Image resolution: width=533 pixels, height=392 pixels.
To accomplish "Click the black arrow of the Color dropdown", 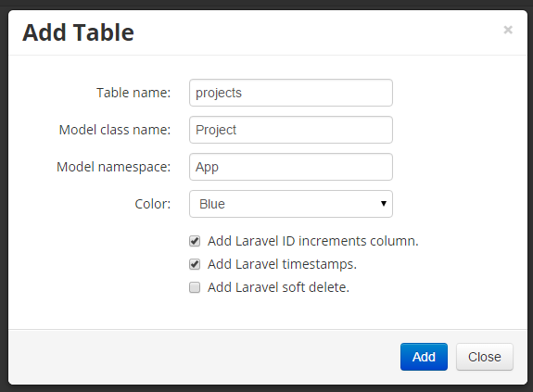I will pos(384,204).
